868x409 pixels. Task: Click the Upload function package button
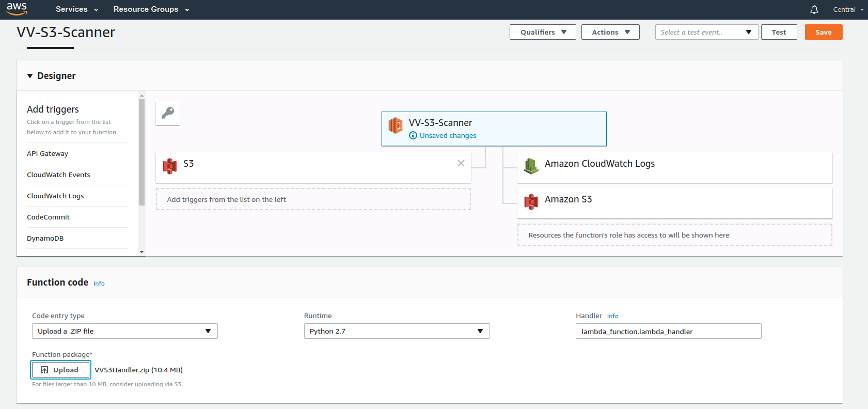coord(60,370)
